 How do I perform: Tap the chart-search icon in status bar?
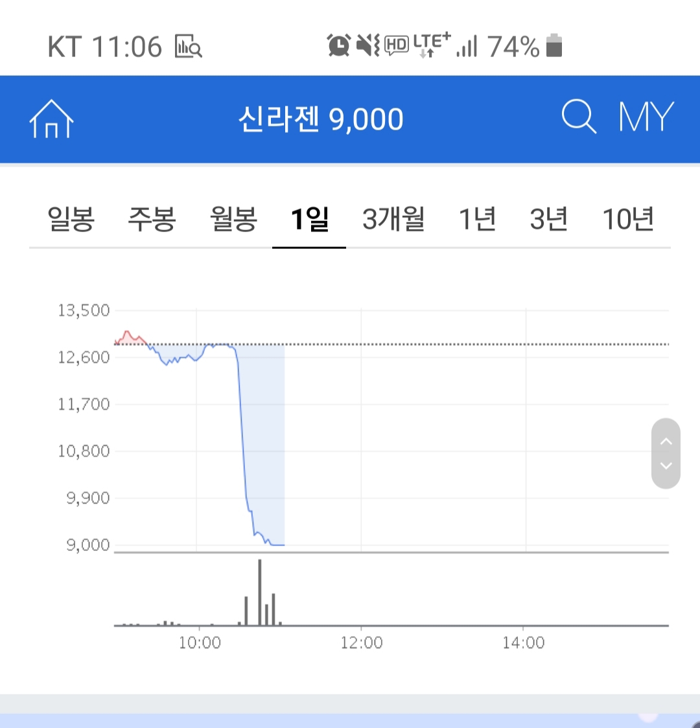[188, 47]
